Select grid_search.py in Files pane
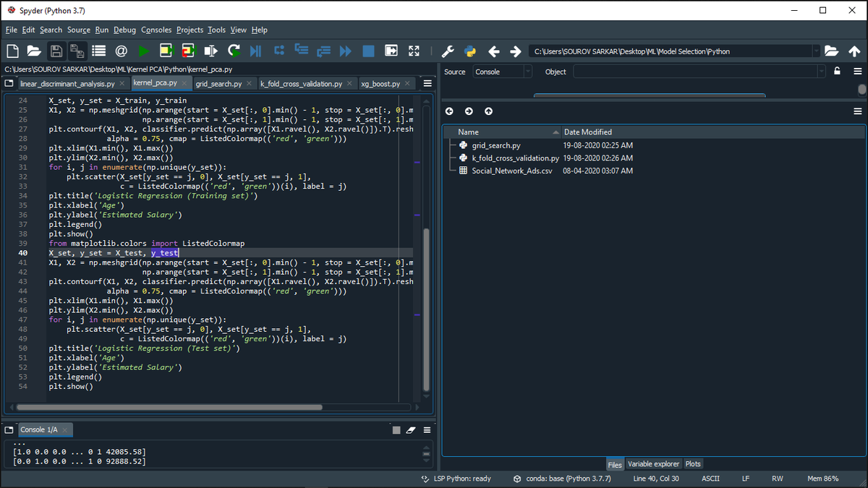This screenshot has width=868, height=488. pyautogui.click(x=496, y=145)
